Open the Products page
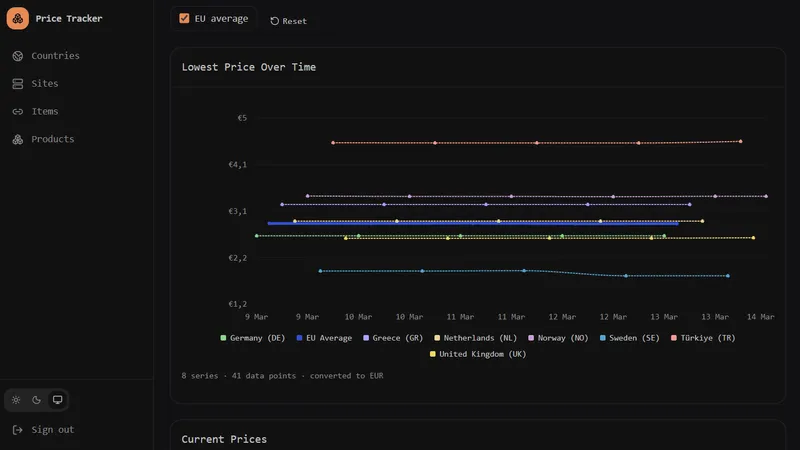 point(53,139)
